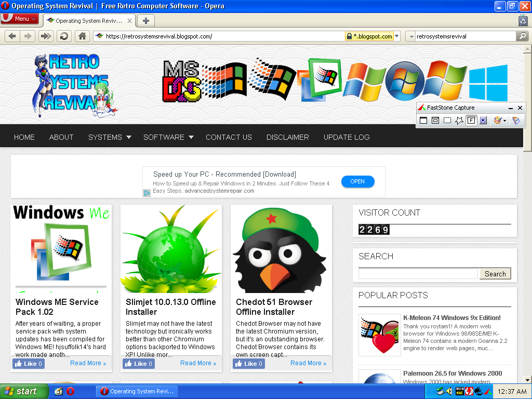This screenshot has height=399, width=532.
Task: Click the blog Search button
Action: [495, 274]
